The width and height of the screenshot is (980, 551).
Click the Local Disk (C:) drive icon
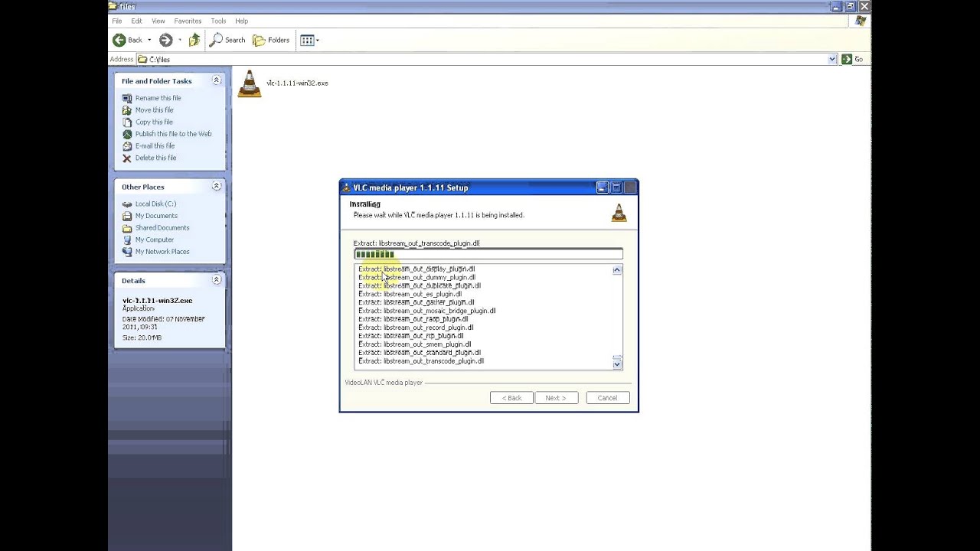(x=127, y=204)
